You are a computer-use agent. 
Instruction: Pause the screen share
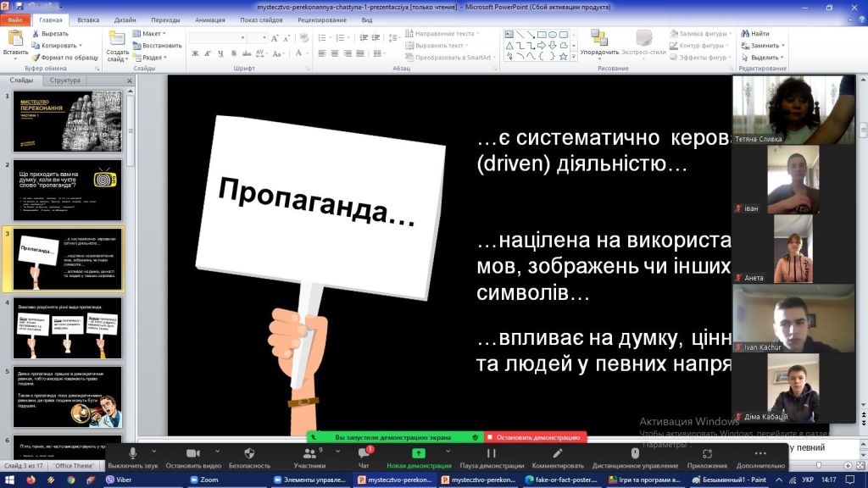pos(491,457)
